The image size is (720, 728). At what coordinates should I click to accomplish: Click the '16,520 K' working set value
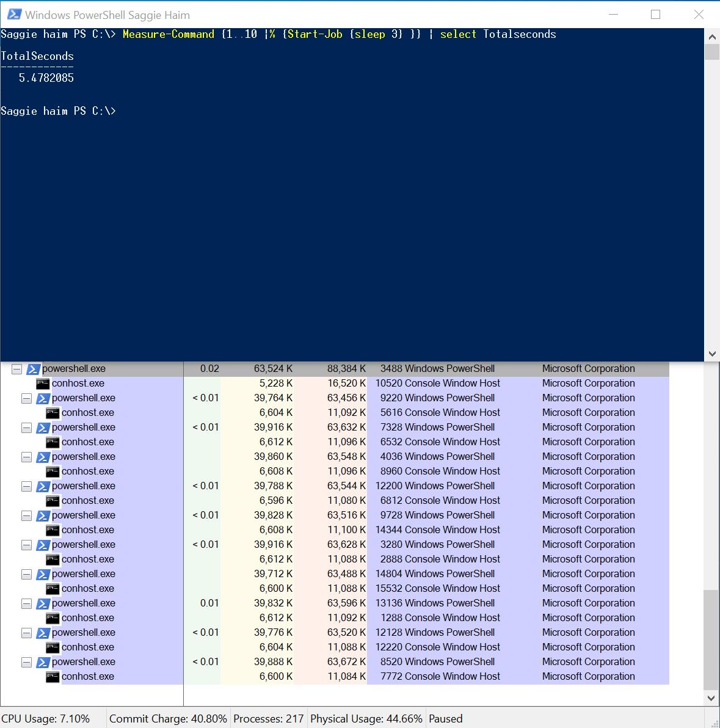pyautogui.click(x=346, y=384)
